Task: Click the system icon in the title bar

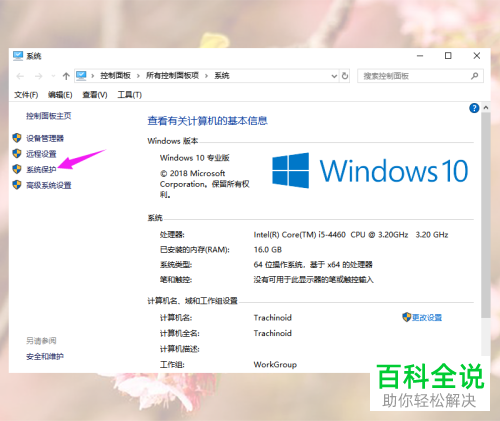Action: [x=18, y=56]
